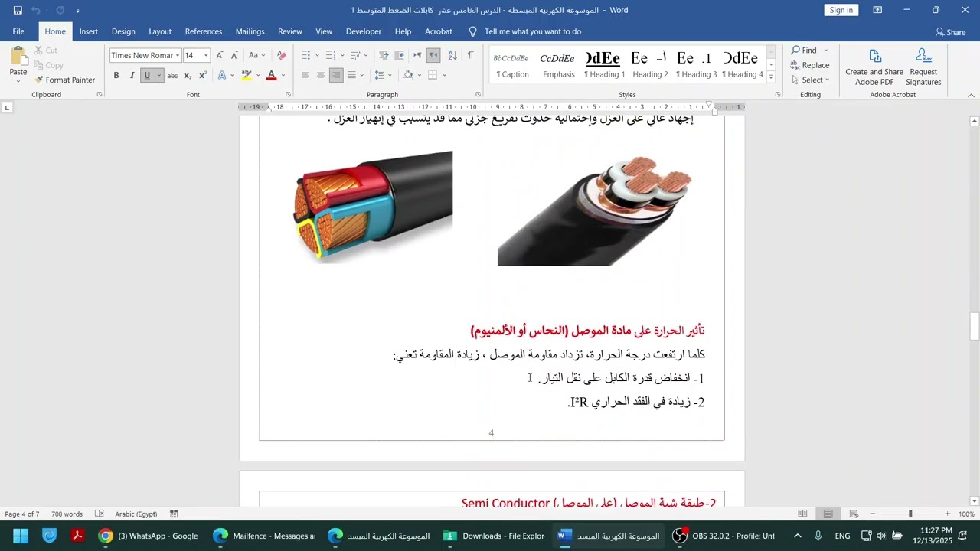The width and height of the screenshot is (980, 551).
Task: Open the font name dropdown
Action: [x=178, y=55]
